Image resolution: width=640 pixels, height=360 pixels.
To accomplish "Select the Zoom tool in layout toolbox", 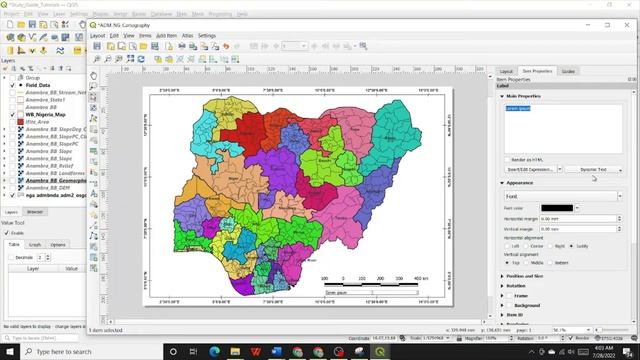I will coord(93,86).
